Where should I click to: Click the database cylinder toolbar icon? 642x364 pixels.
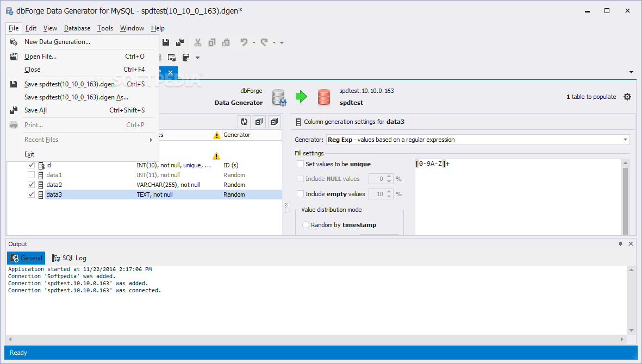[x=185, y=57]
